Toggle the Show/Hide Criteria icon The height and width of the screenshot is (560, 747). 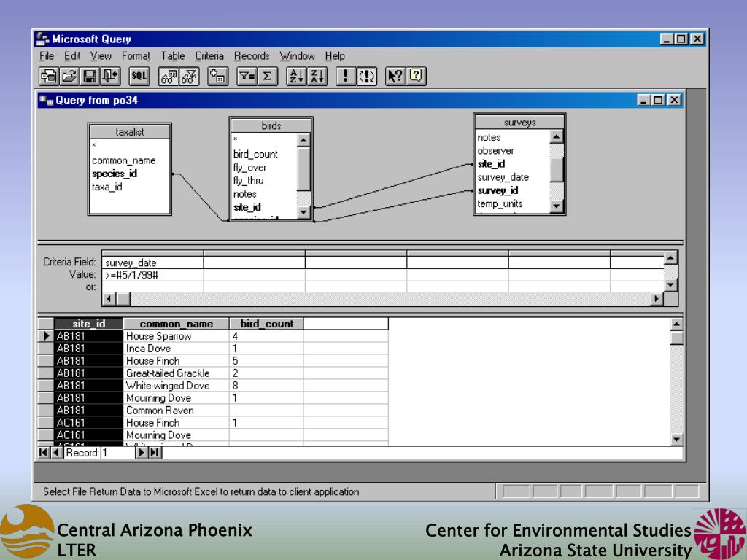pos(189,76)
